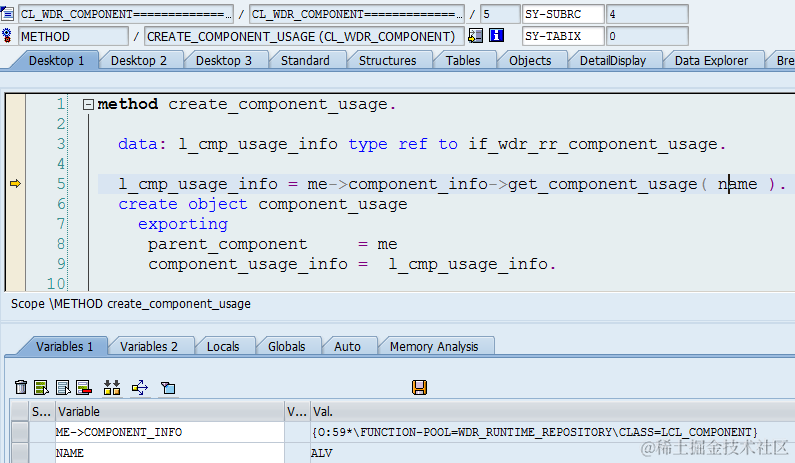Click 'if_wdr_rr_component_usage' type in line 3
The width and height of the screenshot is (795, 463).
click(593, 145)
